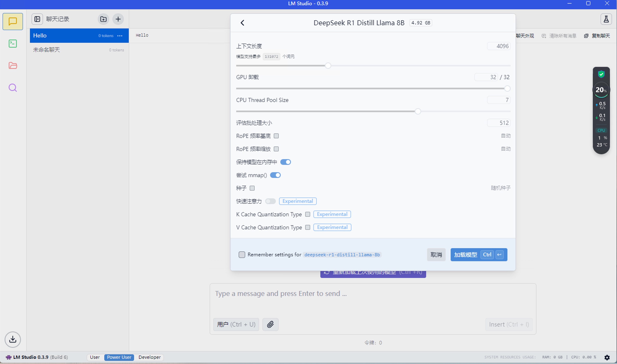Enable V Cache Quantization Type checkbox
Image resolution: width=617 pixels, height=364 pixels.
point(308,227)
